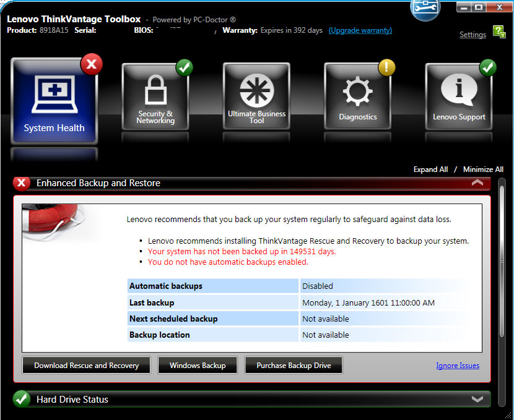Expand the Hard Drive Status panel
Screen dimensions: 514x420
pos(477,399)
